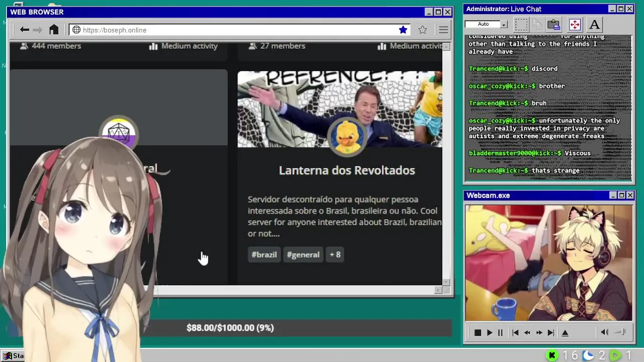The height and width of the screenshot is (362, 644).
Task: Pause the Webcam.exe video
Action: pyautogui.click(x=500, y=332)
